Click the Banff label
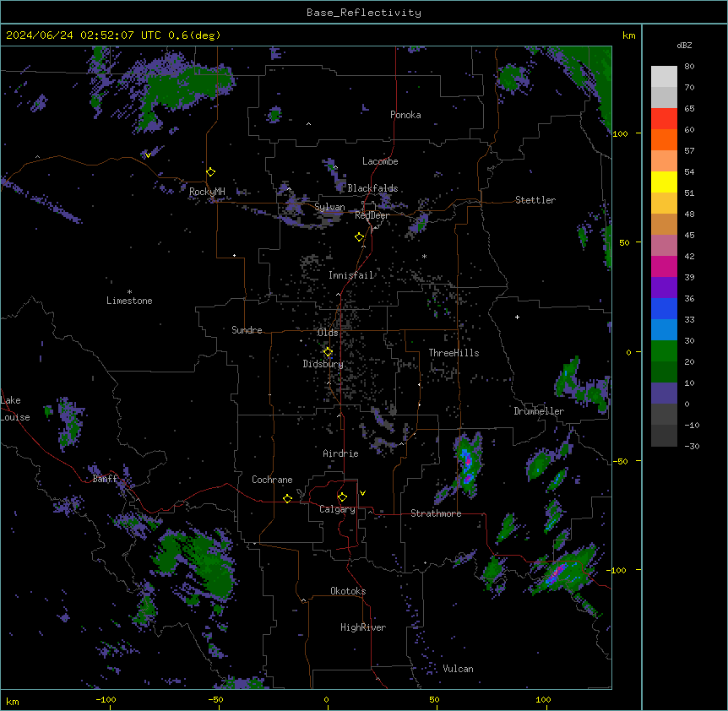The height and width of the screenshot is (711, 728). (x=105, y=479)
